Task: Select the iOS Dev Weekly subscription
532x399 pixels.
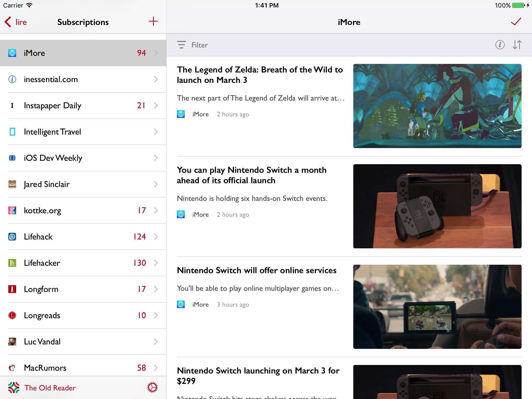Action: coord(83,158)
